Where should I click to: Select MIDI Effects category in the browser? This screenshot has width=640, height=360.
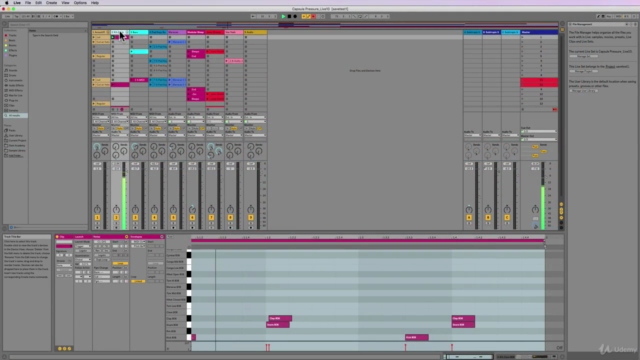tap(16, 90)
